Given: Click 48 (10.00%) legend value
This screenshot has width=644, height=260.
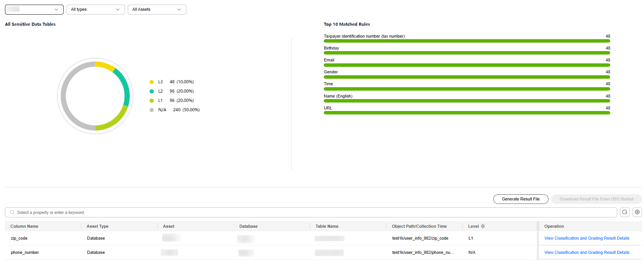Looking at the screenshot, I should 181,82.
